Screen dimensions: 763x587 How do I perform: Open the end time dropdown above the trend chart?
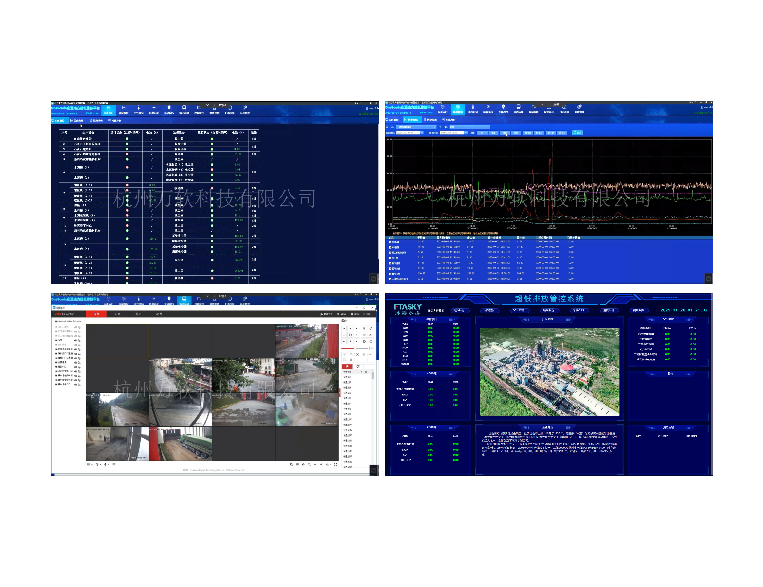pyautogui.click(x=454, y=132)
